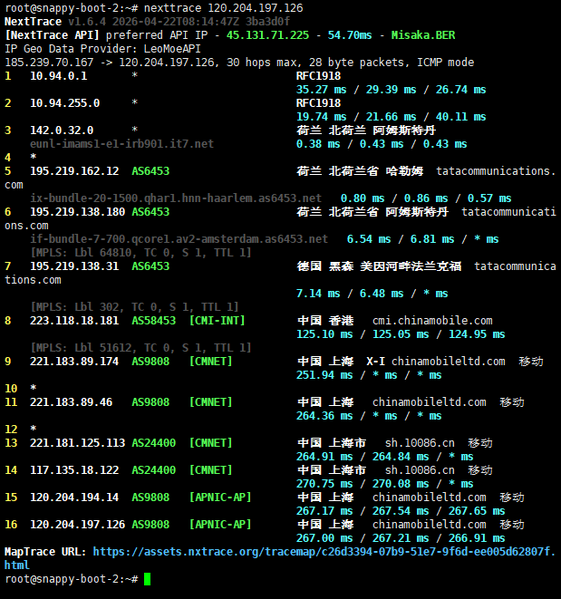Select the IP address 195.219.138.180

[x=78, y=212]
